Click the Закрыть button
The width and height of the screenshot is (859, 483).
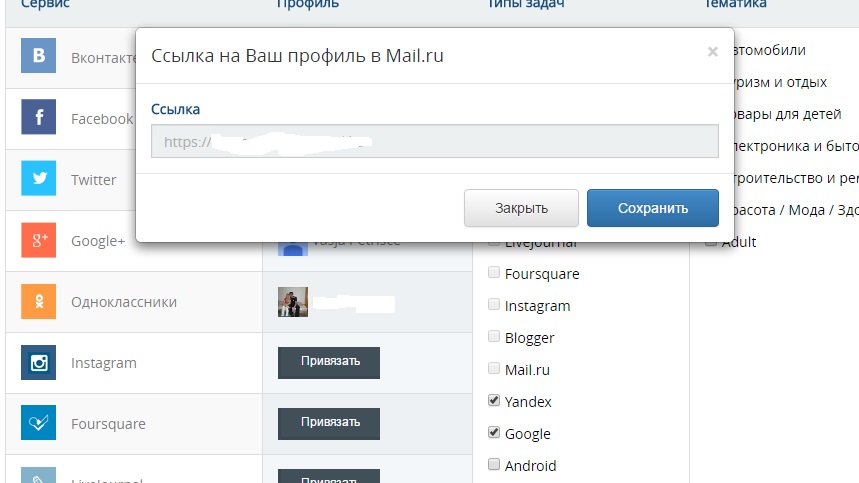tap(521, 208)
